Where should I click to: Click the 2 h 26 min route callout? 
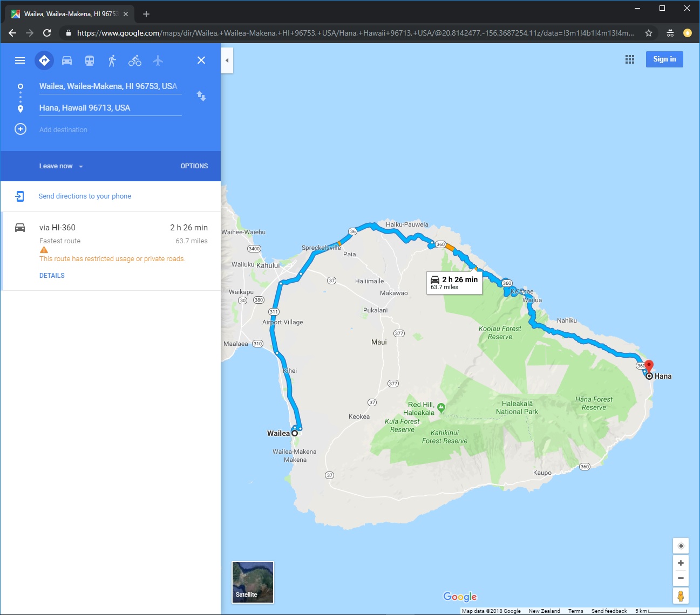click(454, 283)
